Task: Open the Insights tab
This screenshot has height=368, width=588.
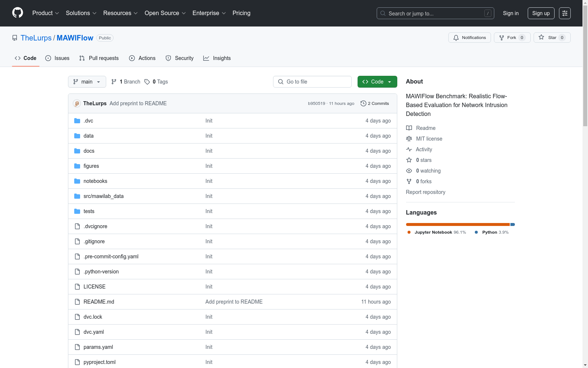Action: tap(217, 58)
